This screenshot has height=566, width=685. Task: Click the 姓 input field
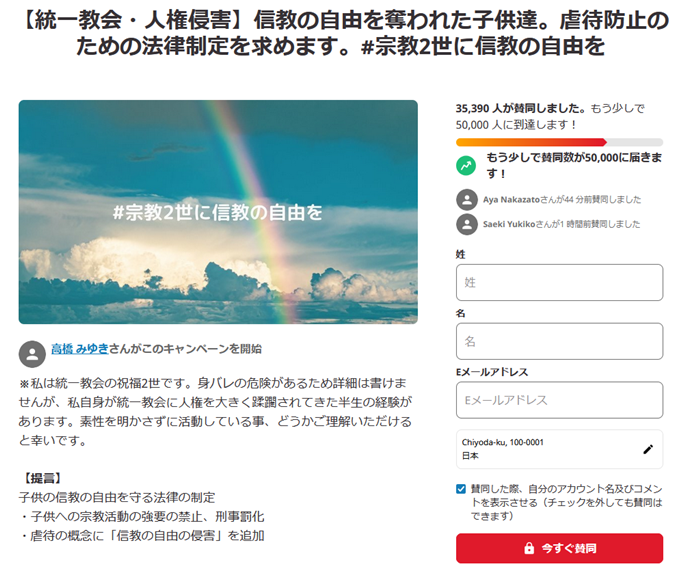point(559,282)
